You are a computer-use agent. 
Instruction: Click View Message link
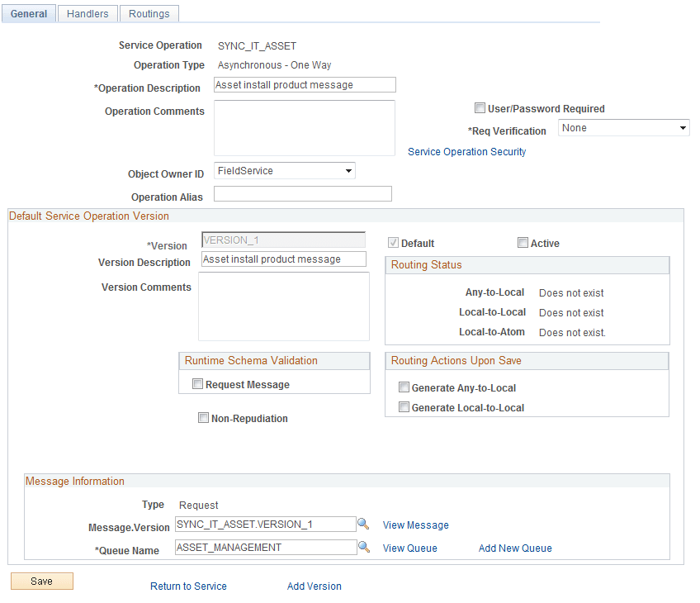tap(415, 525)
